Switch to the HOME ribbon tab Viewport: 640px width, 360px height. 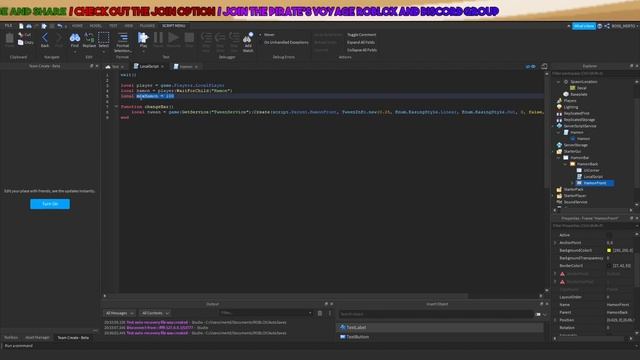pyautogui.click(x=77, y=26)
